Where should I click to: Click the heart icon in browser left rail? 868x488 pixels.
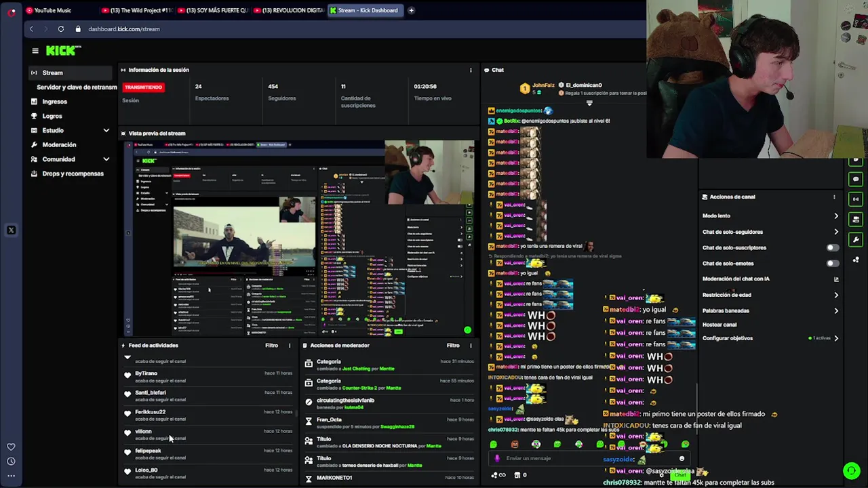click(11, 447)
